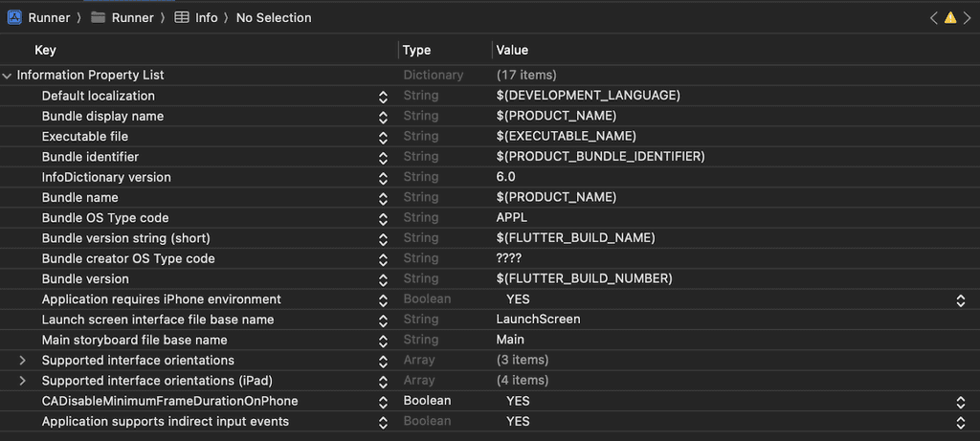The height and width of the screenshot is (441, 980).
Task: Click the Value column header
Action: pos(512,50)
